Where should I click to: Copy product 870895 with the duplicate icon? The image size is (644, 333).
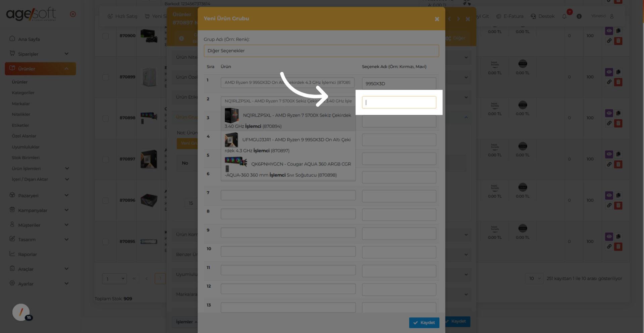(618, 237)
